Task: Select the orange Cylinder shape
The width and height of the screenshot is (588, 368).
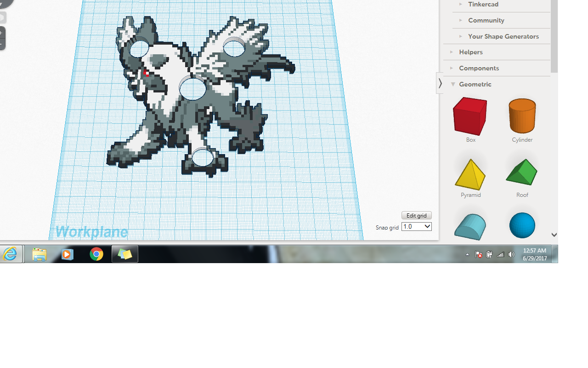Action: 522,115
